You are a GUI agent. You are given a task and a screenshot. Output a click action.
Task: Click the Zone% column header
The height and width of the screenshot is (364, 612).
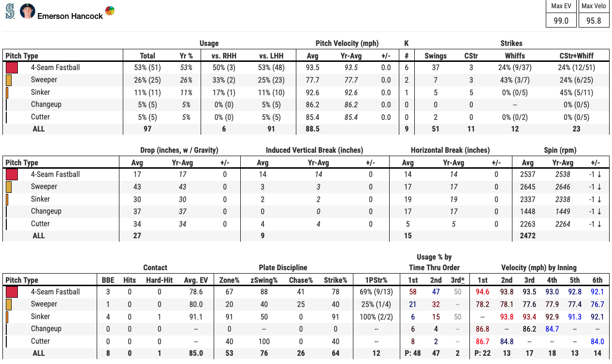(230, 280)
